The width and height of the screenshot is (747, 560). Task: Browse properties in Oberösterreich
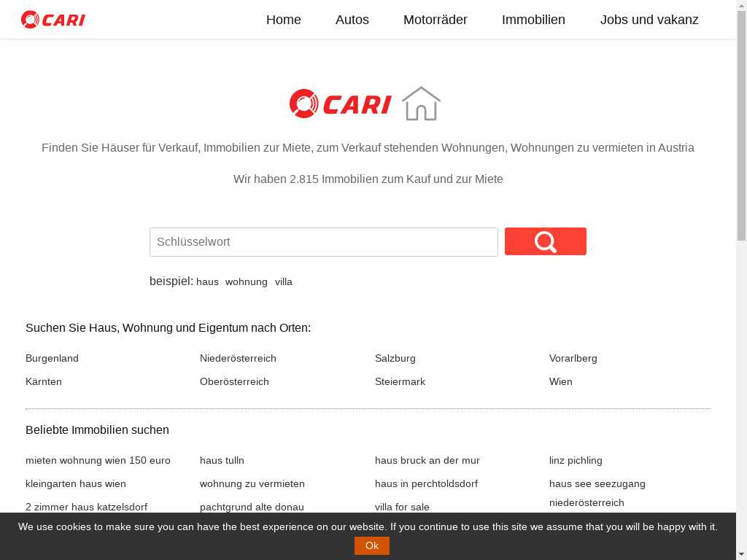[234, 381]
